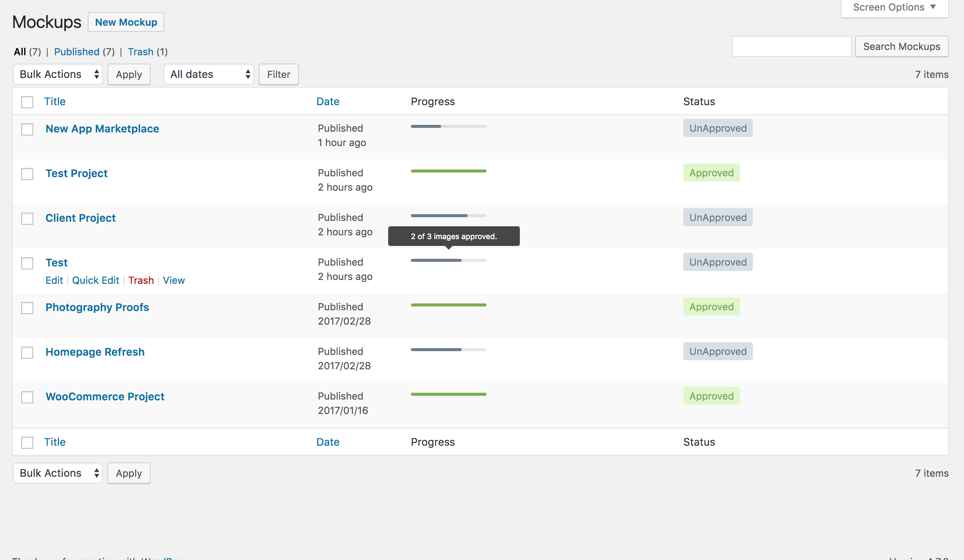
Task: Toggle the select all checkbox in header
Action: tap(27, 101)
